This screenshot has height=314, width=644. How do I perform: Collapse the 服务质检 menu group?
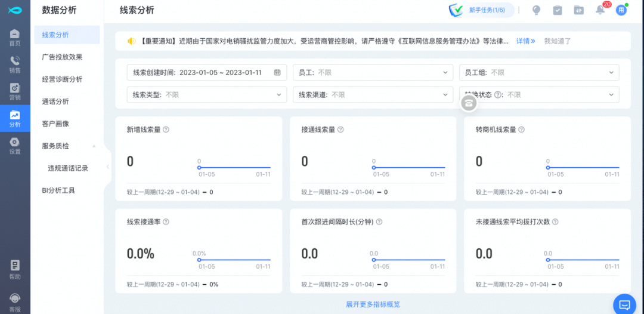(x=94, y=146)
